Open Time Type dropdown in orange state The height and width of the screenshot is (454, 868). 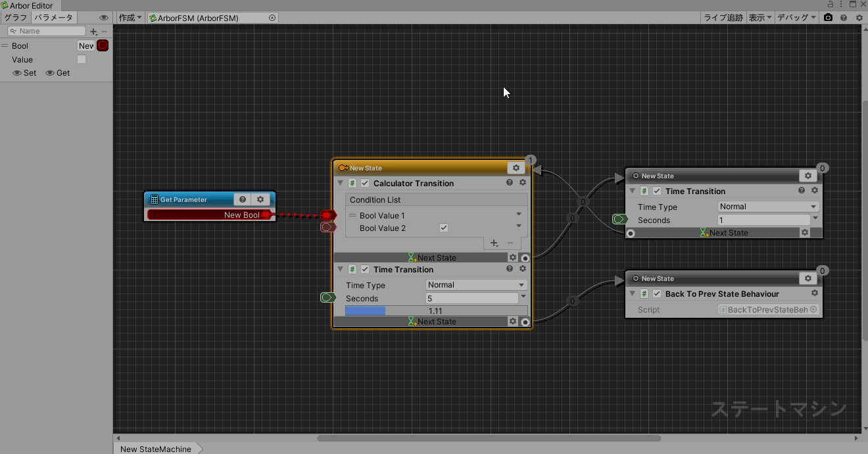coord(475,285)
